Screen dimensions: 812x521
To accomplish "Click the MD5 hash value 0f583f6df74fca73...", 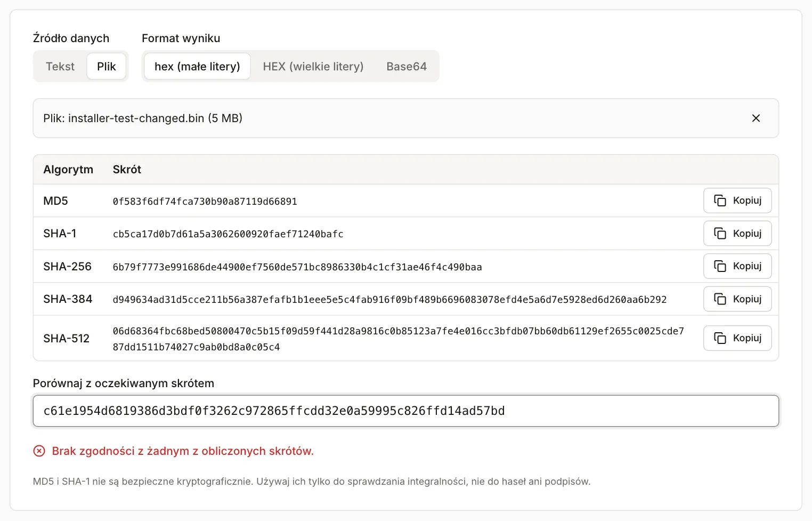I will [205, 202].
